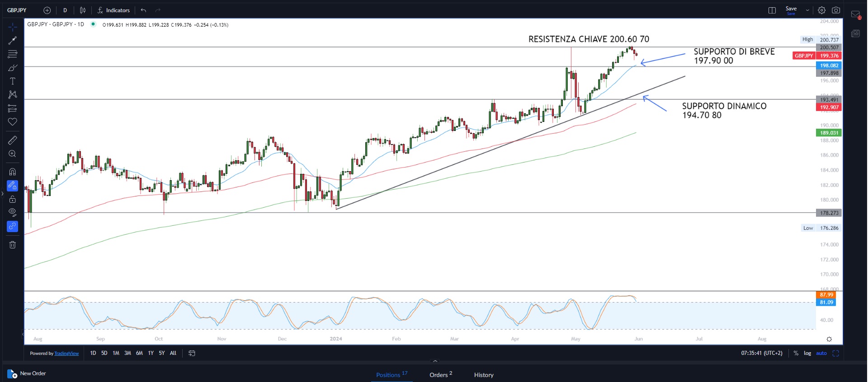Toggle lock all drawing tools
868x382 pixels.
(12, 199)
